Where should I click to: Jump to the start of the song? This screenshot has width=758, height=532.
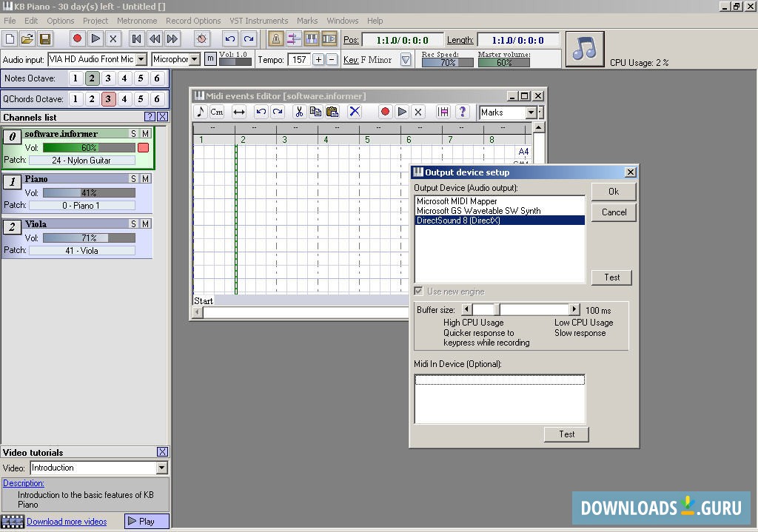click(x=137, y=38)
